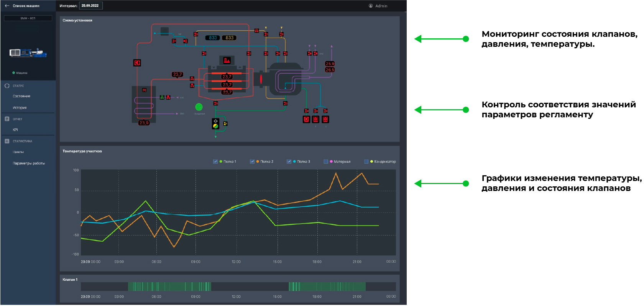Select the red press icon above the shelves
Screen dimensions: 644x306
pos(227,60)
